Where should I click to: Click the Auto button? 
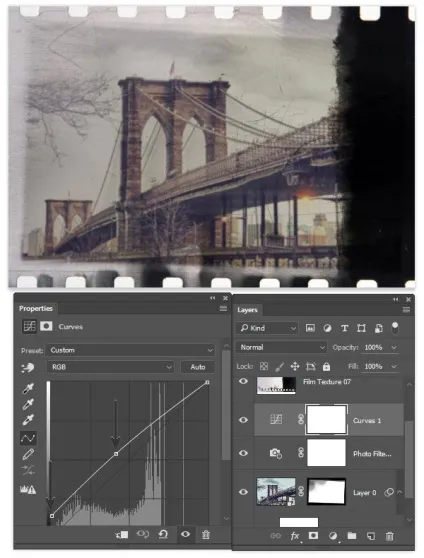198,367
